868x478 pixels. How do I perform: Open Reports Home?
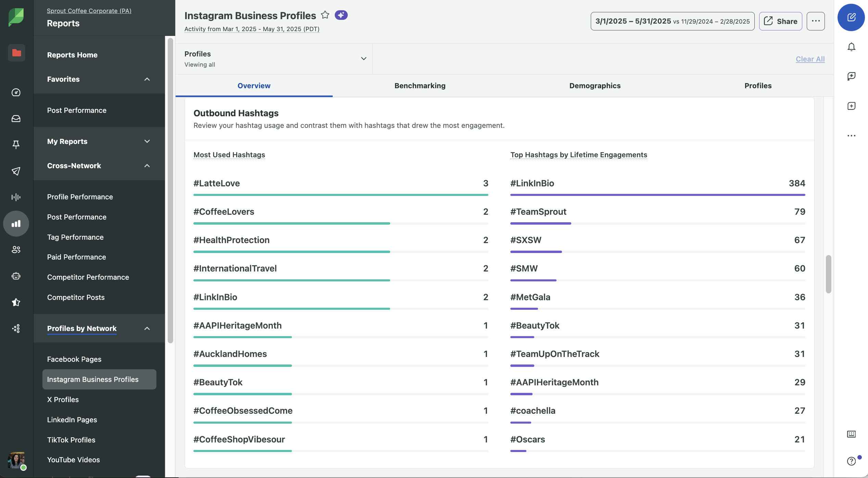pos(72,55)
